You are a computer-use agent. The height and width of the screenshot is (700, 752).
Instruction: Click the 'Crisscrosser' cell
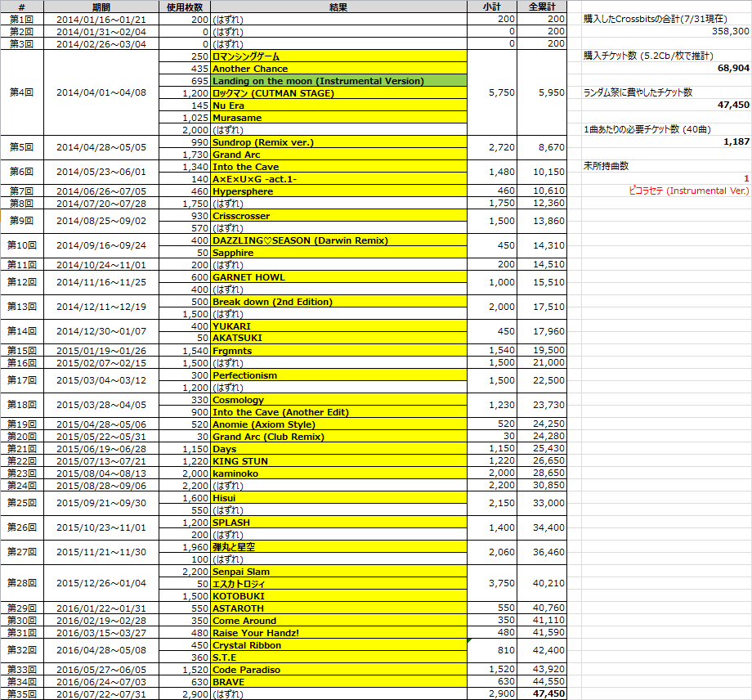click(338, 216)
